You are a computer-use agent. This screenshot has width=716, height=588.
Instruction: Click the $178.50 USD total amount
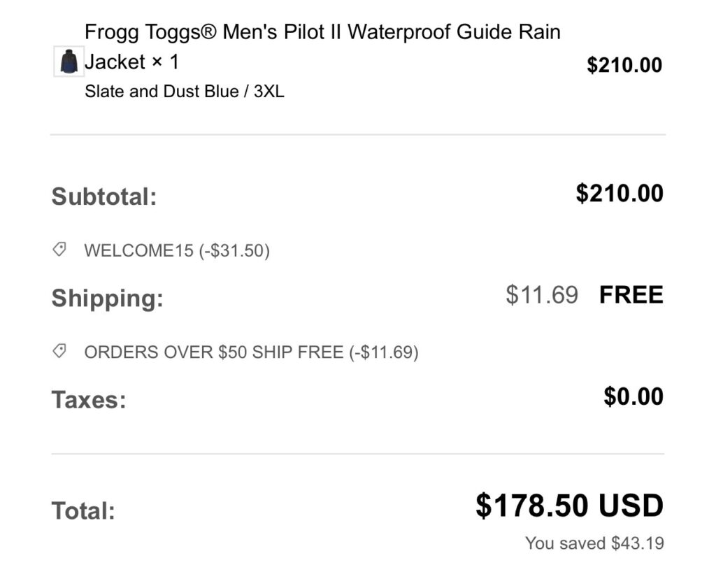coord(569,505)
